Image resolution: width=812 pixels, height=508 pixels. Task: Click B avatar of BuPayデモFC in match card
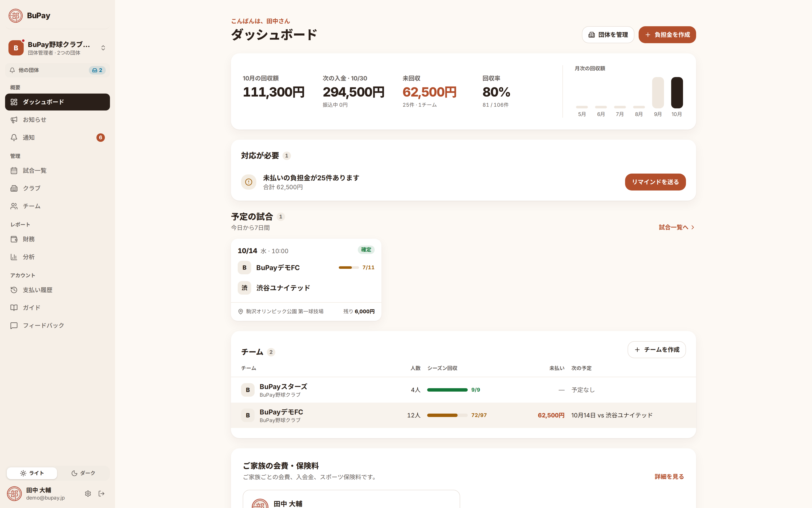tap(244, 267)
